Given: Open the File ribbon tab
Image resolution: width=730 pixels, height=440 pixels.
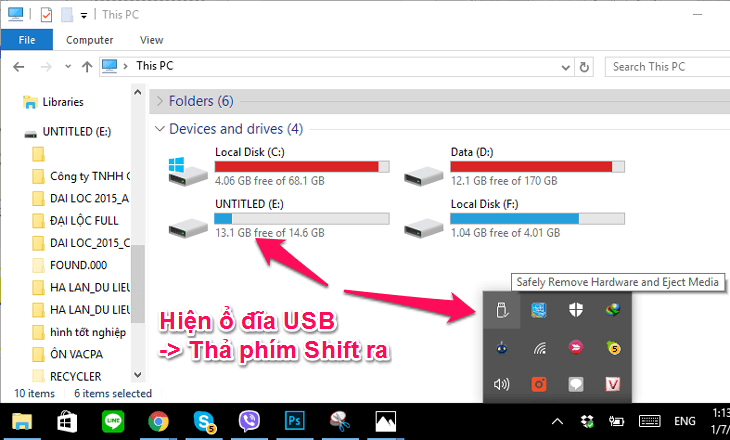Looking at the screenshot, I should click(27, 40).
